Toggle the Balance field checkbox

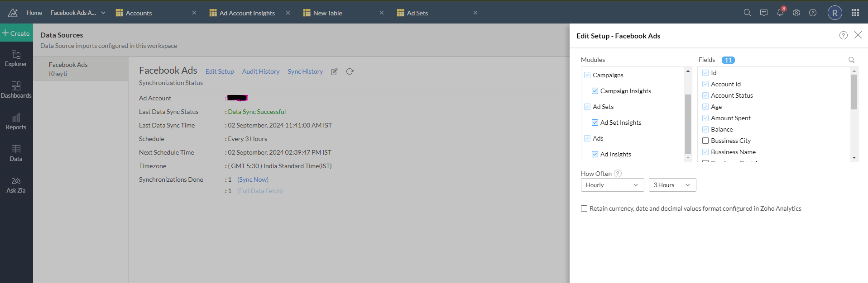tap(705, 129)
